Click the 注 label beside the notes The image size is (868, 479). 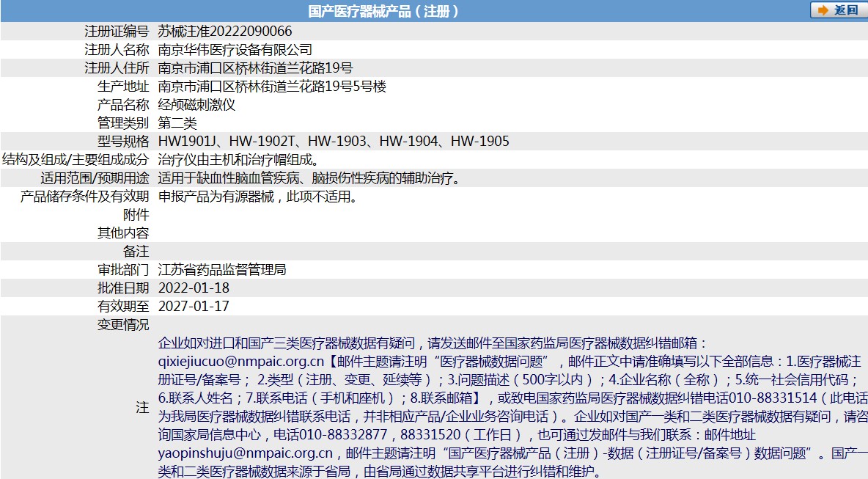click(143, 408)
